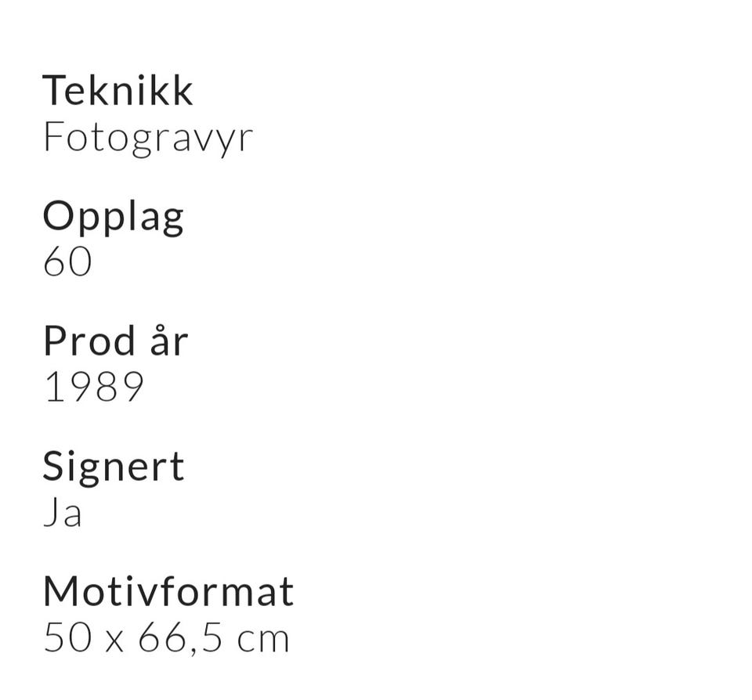
Task: Click the x separator in dimensions
Action: [x=114, y=640]
